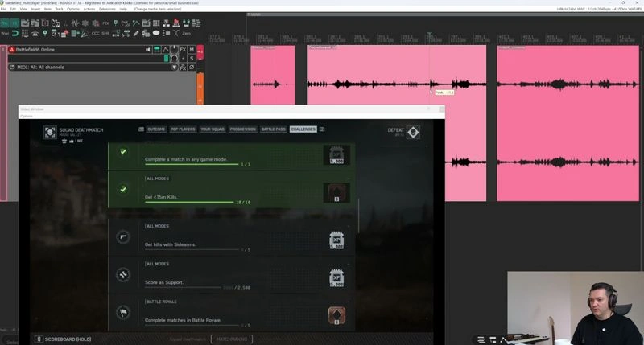644x345 pixels.
Task: Click the orange track level meter
Action: (x=200, y=88)
